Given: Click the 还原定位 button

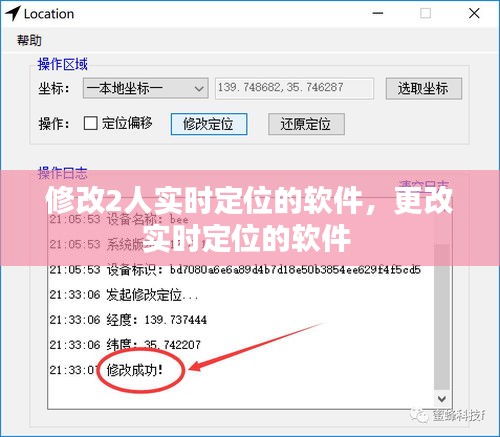Looking at the screenshot, I should 306,124.
